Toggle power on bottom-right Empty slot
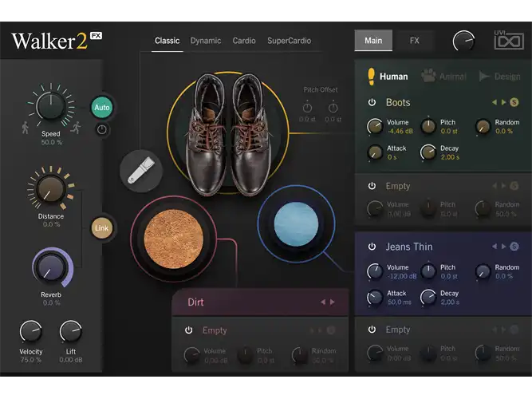The image size is (532, 399). coord(372,330)
